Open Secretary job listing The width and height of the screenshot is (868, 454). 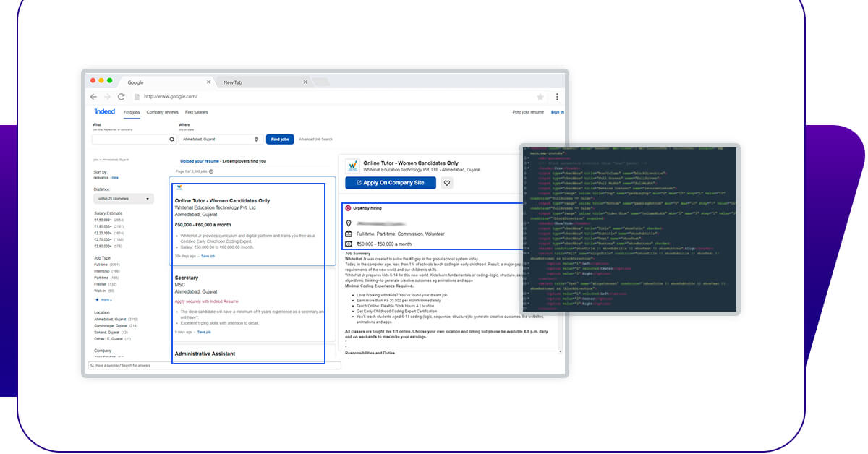[187, 278]
